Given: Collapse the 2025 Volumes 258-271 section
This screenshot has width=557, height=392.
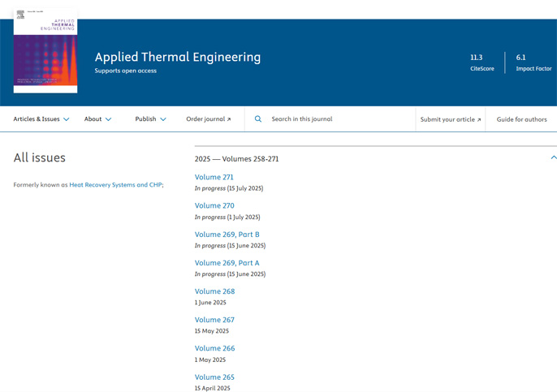Looking at the screenshot, I should (554, 157).
